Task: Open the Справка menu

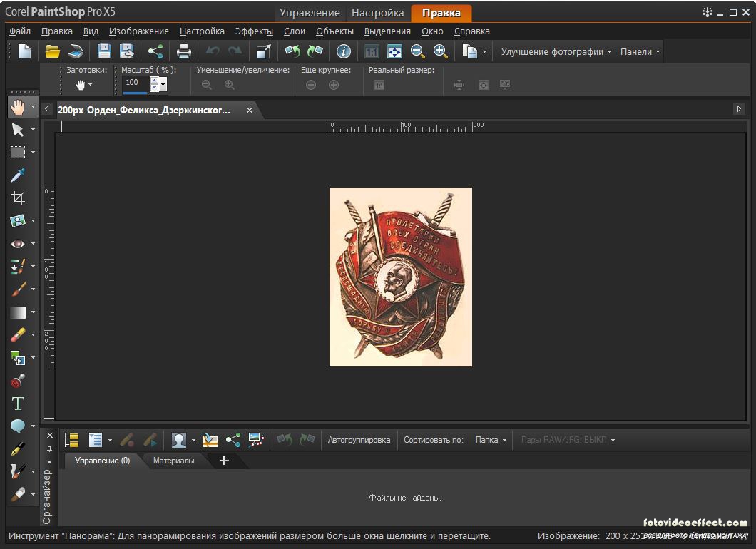Action: pos(471,31)
